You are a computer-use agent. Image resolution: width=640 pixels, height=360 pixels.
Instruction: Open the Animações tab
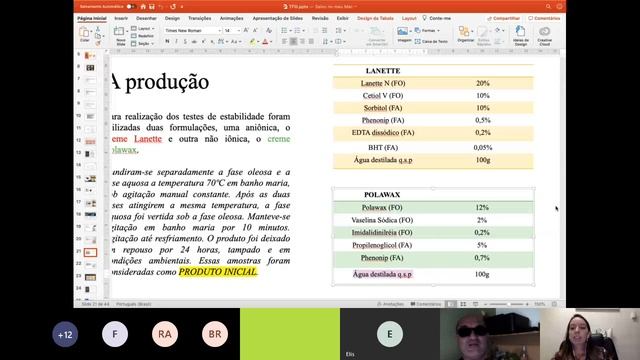point(231,18)
